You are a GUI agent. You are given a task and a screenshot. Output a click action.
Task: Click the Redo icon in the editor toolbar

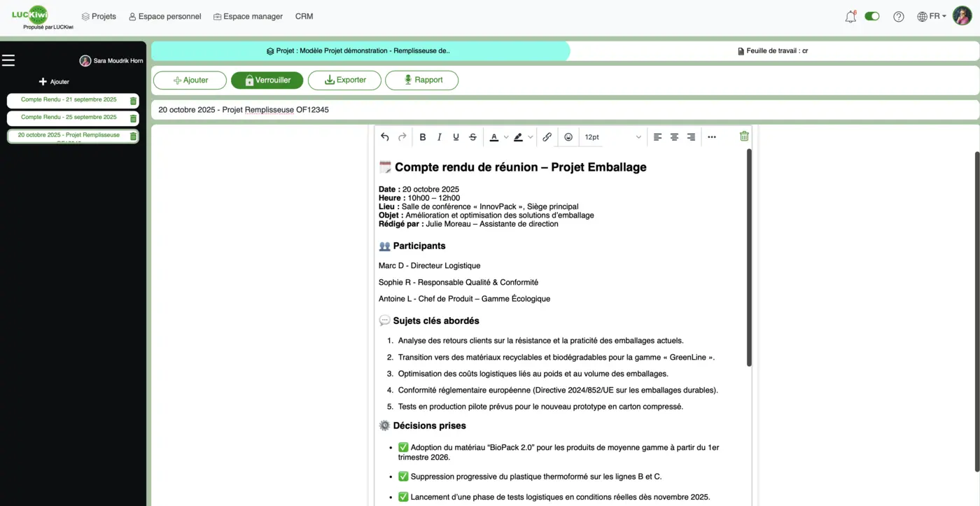pos(402,136)
